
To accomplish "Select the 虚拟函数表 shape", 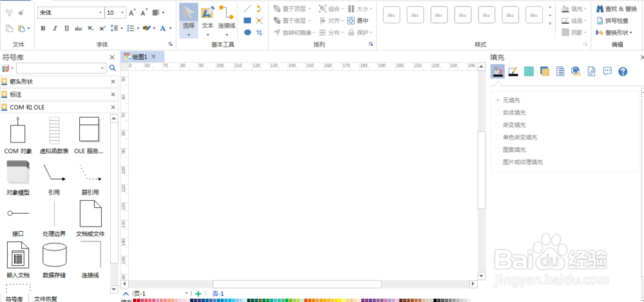I will 54,136.
